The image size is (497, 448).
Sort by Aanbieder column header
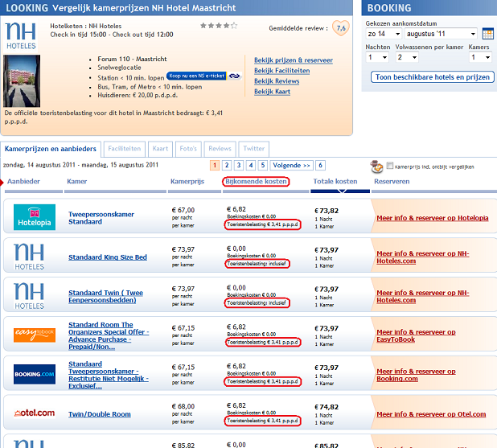tap(24, 181)
